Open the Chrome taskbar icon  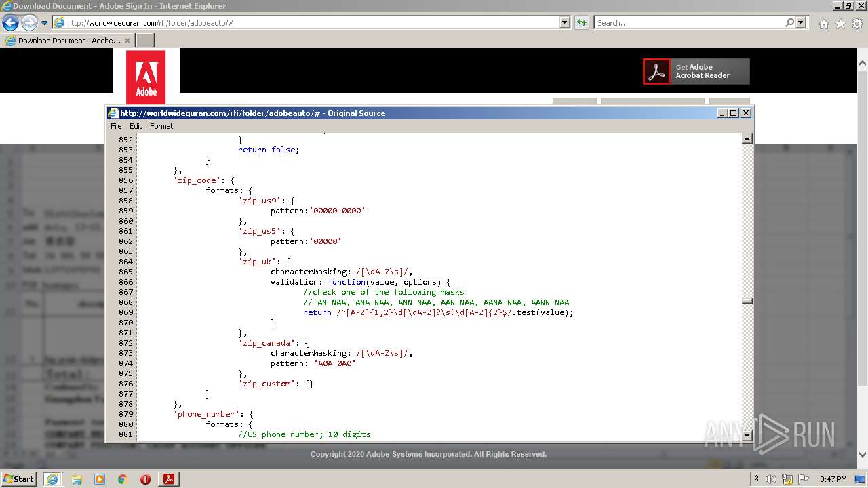(x=122, y=479)
